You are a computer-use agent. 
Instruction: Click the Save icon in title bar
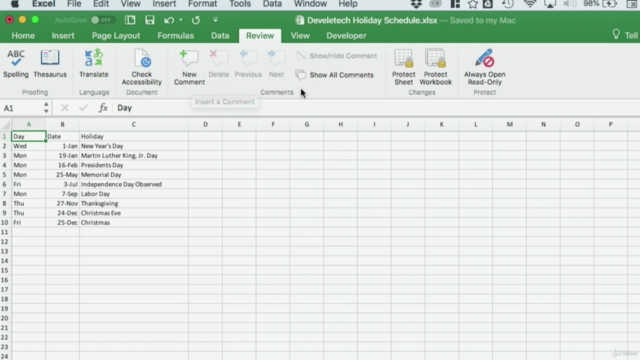point(150,20)
